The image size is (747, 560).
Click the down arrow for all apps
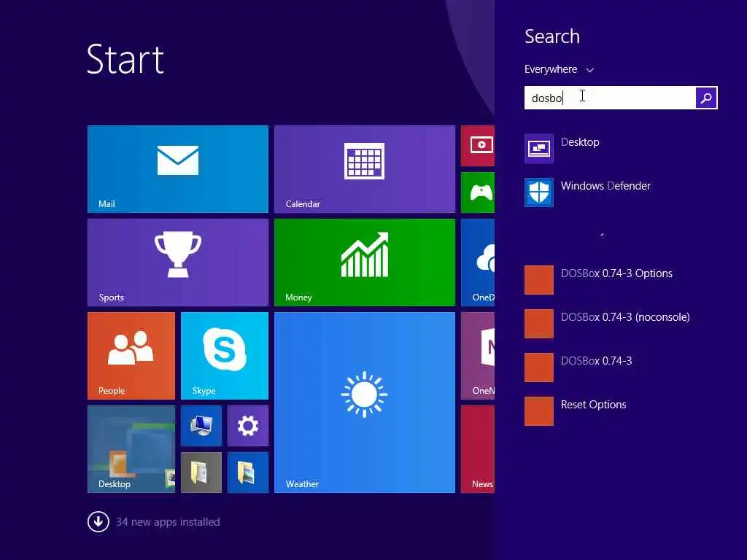98,522
